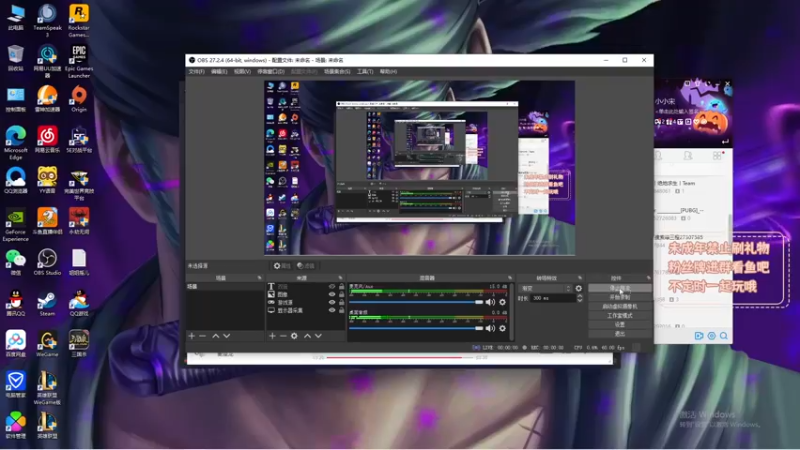Open the Tools (工具) menu in OBS
This screenshot has width=800, height=450.
pos(365,72)
